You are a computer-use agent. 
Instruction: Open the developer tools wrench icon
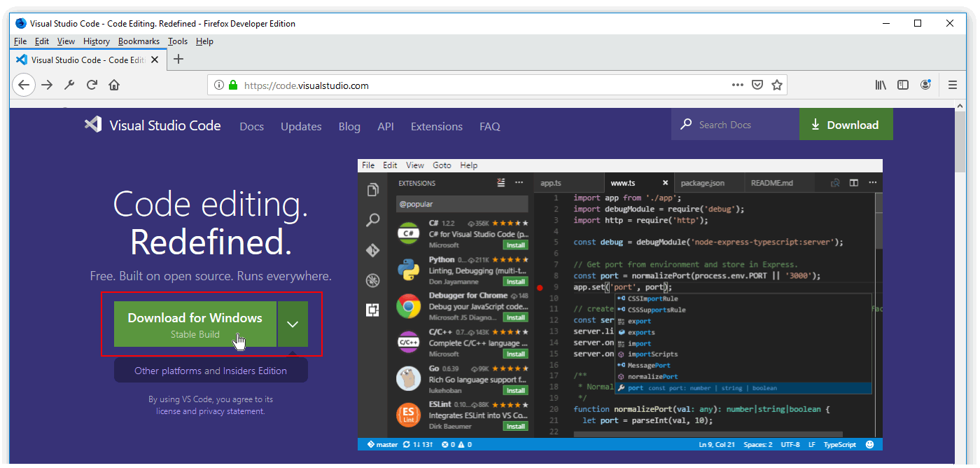[x=69, y=85]
